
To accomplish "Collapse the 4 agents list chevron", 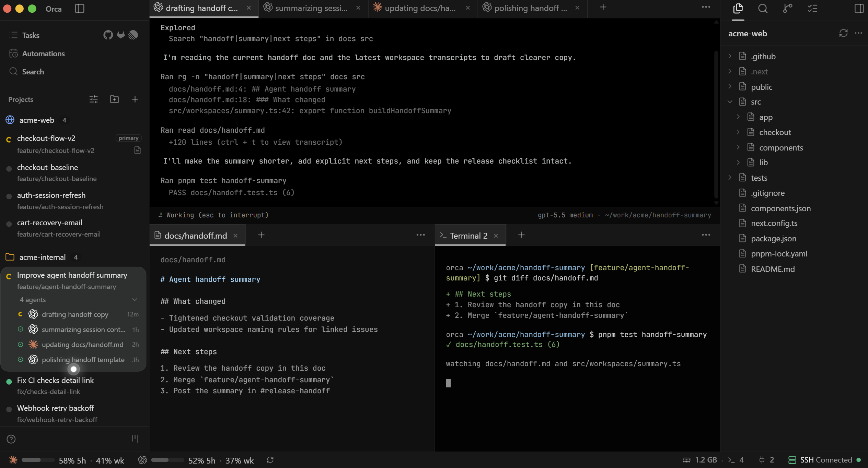I will tap(135, 300).
